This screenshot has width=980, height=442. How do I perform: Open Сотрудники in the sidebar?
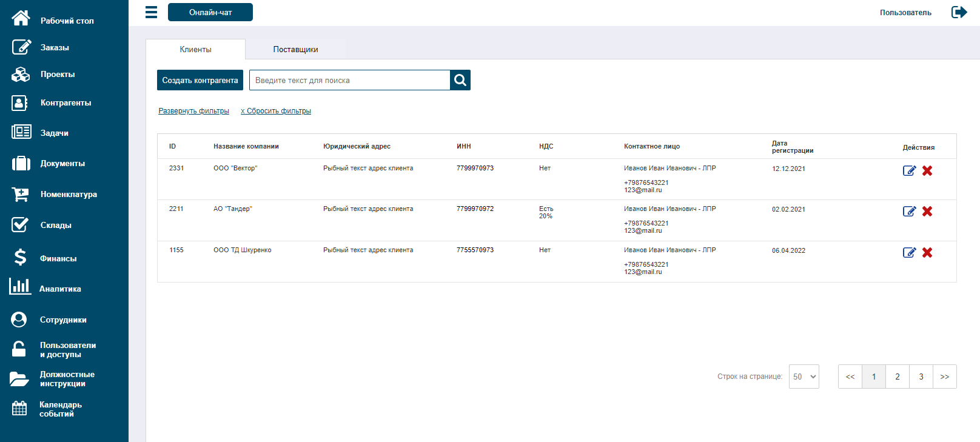tap(64, 320)
